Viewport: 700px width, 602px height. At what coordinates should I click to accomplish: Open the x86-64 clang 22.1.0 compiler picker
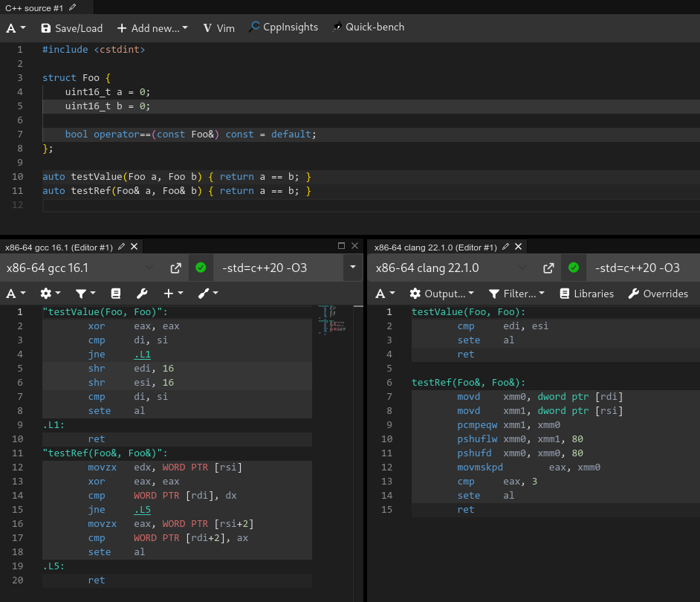pos(451,268)
